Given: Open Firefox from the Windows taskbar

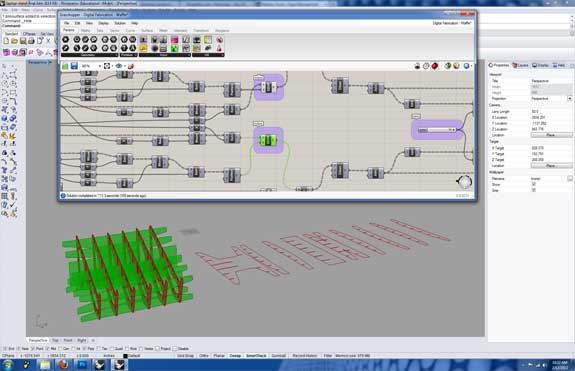Looking at the screenshot, I should 63,365.
